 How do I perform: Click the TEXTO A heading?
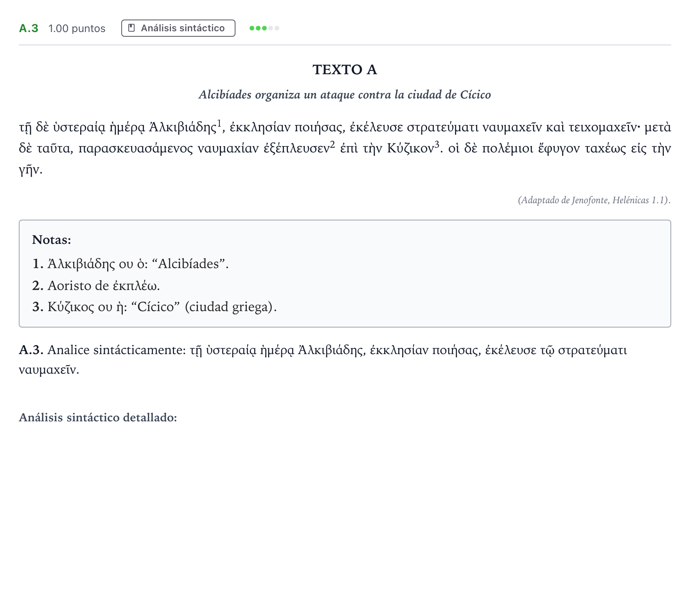pos(345,70)
